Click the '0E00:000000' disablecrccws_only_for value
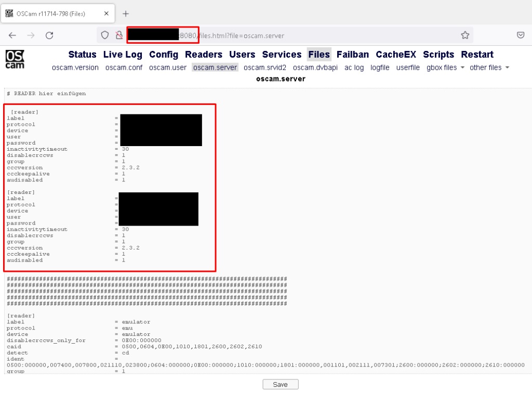 pos(142,340)
